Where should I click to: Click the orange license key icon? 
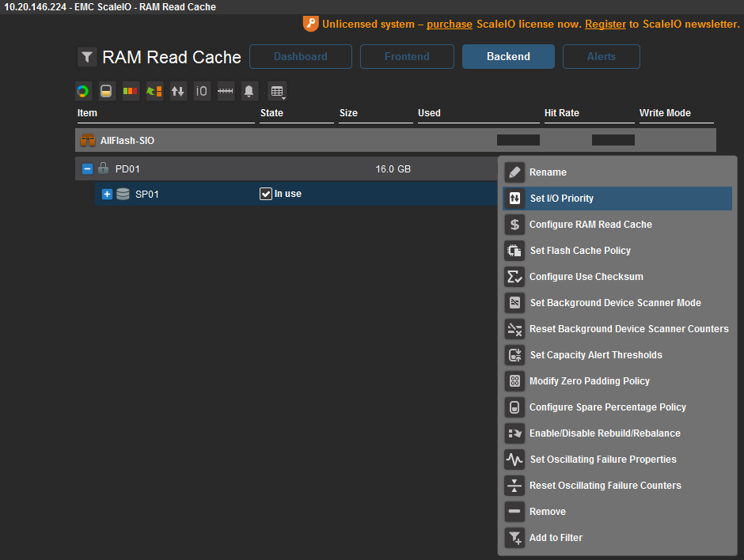click(310, 24)
